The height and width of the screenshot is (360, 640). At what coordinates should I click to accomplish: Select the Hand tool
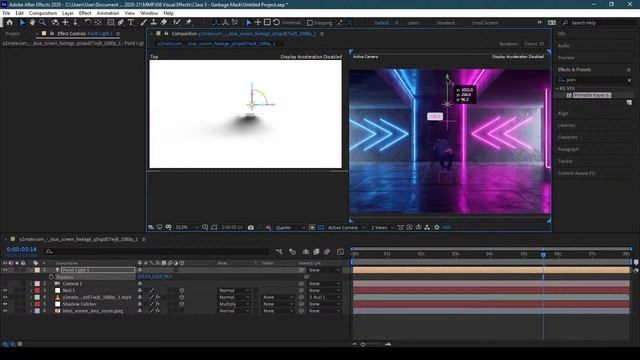coord(32,22)
